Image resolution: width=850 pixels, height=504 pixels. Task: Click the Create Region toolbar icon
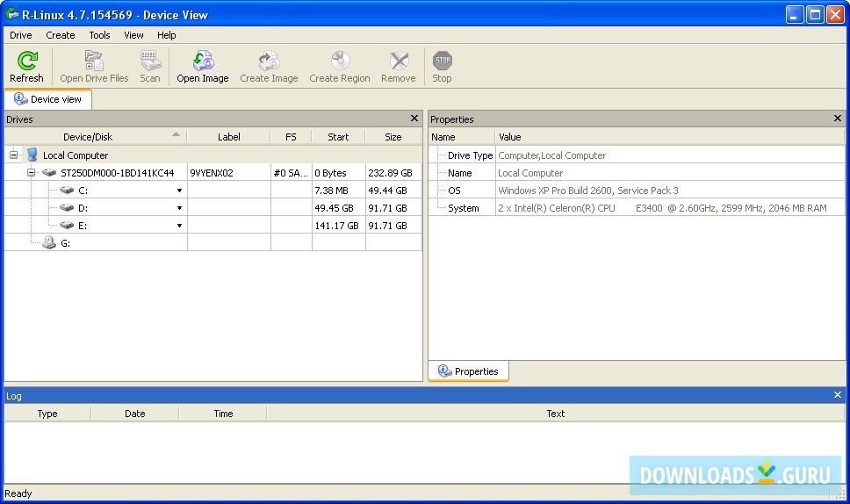coord(339,61)
